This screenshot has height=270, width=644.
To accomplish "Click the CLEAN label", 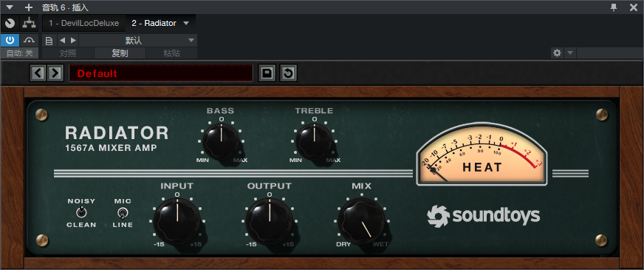I will pos(81,225).
